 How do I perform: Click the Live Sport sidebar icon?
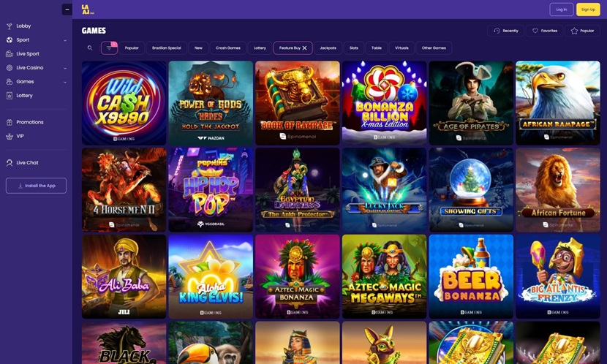10,54
